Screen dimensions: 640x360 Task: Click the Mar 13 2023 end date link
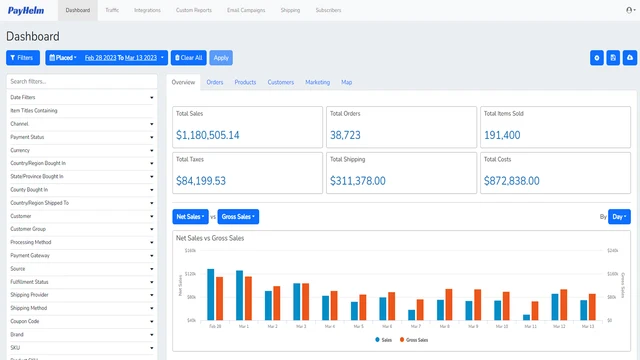click(x=141, y=58)
